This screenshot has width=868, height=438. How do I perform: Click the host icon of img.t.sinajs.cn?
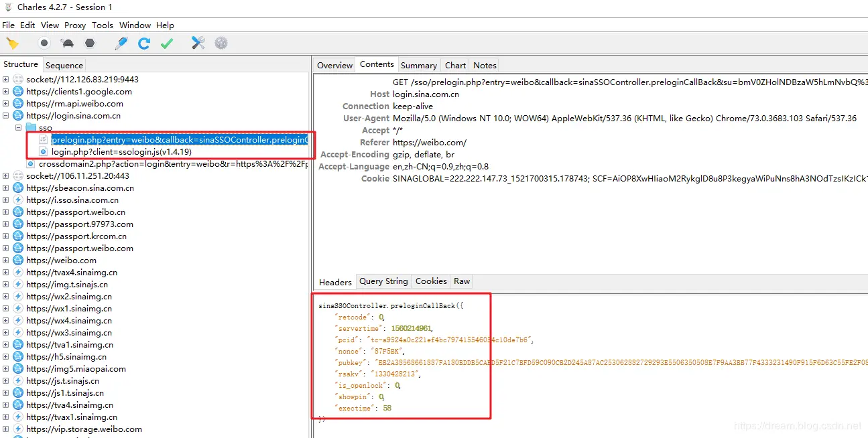coord(18,285)
